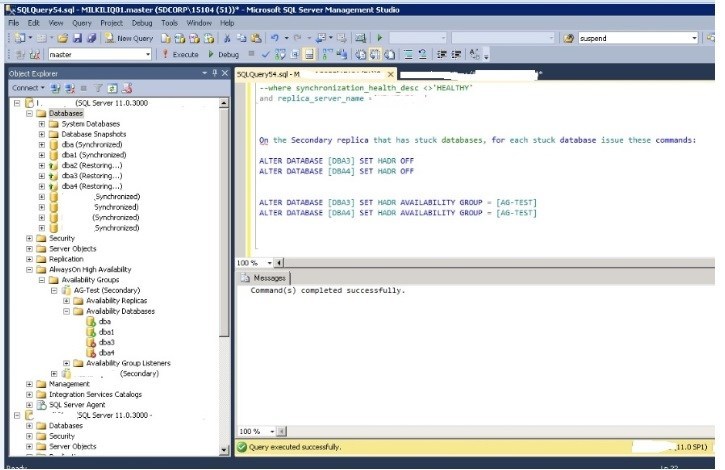Click the Availability Group Listeners folder icon
Viewport: 725px width, 470px height.
tap(78, 363)
